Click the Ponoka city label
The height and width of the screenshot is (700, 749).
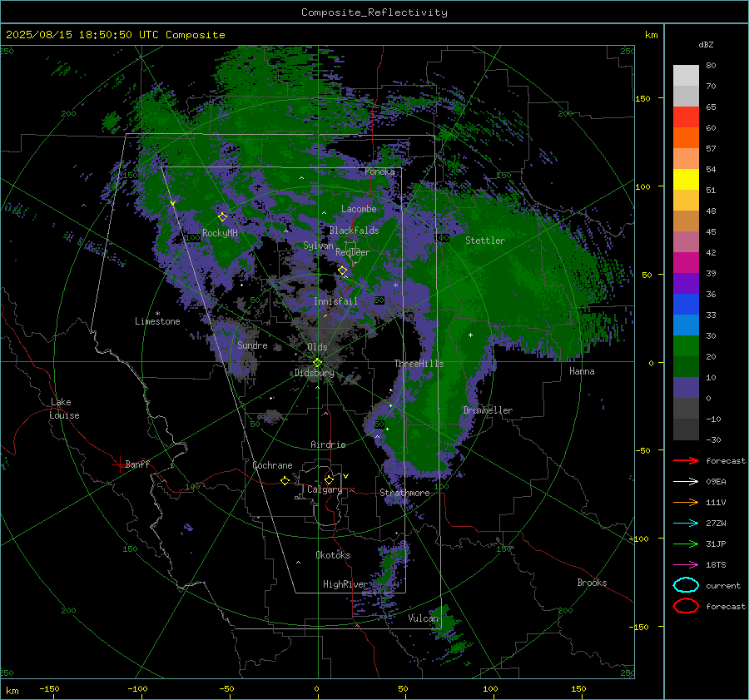(x=379, y=171)
